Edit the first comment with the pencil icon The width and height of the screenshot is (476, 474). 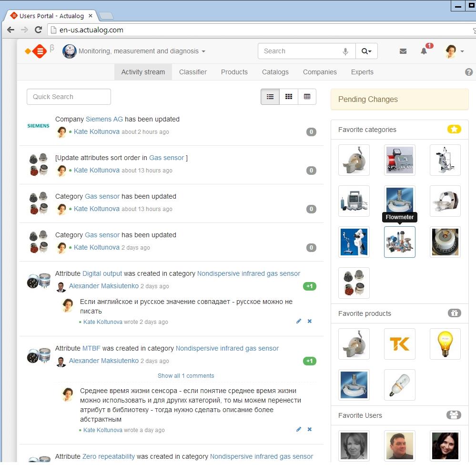299,321
